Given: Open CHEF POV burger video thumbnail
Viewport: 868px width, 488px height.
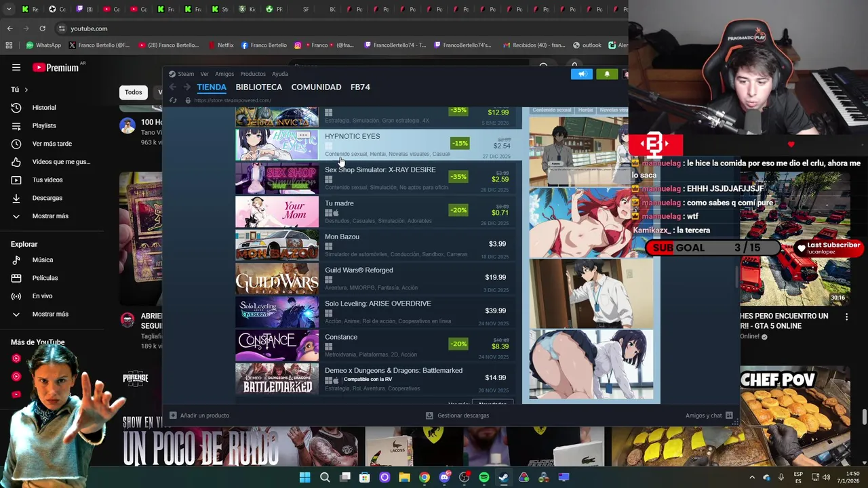Looking at the screenshot, I should (795, 418).
